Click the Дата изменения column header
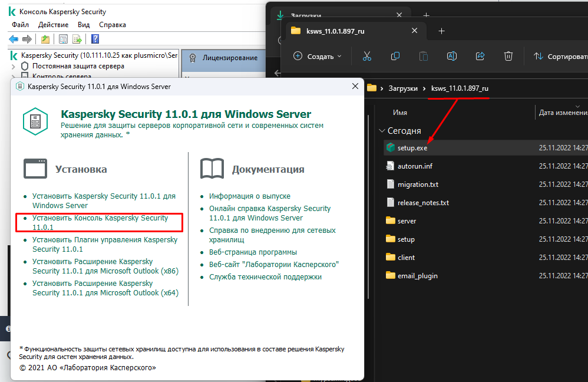The height and width of the screenshot is (382, 588). [563, 113]
